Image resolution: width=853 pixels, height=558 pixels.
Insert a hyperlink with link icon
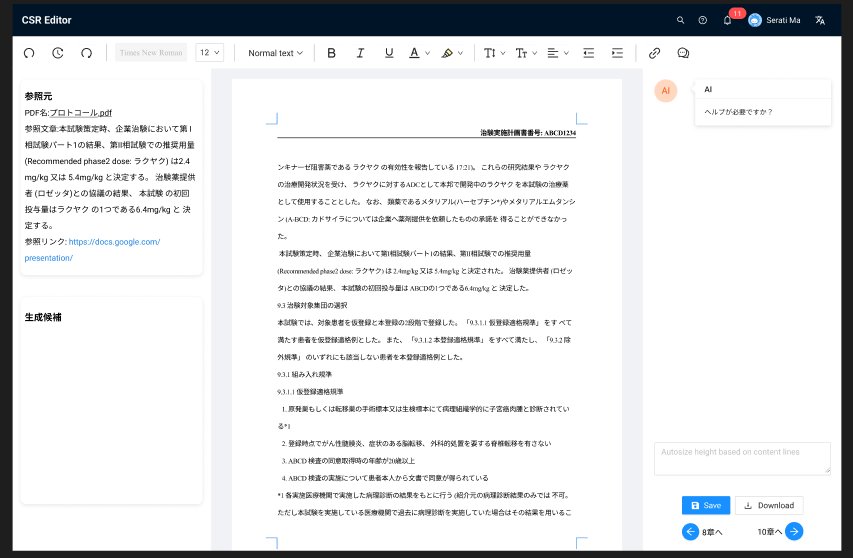(x=654, y=53)
